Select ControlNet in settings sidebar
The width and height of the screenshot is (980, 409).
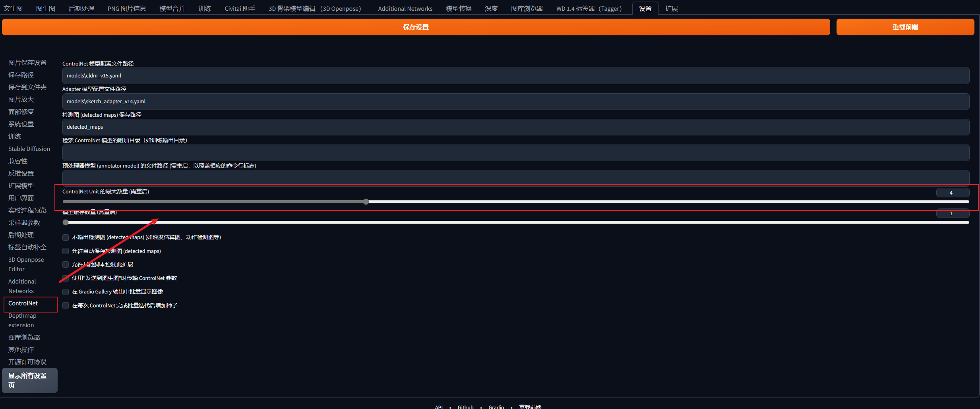(x=23, y=303)
